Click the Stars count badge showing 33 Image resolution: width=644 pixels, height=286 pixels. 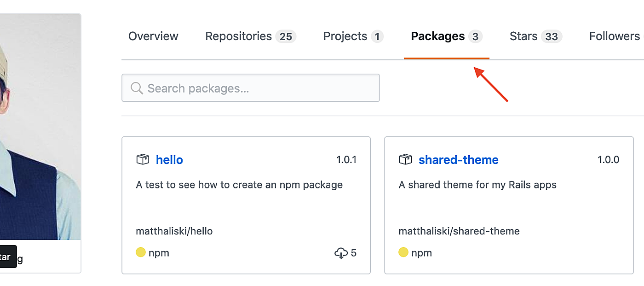pos(551,36)
